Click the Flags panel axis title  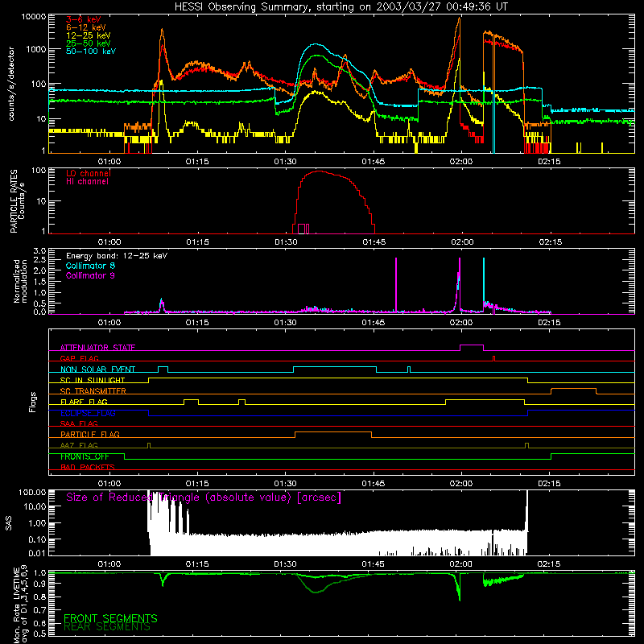33,402
